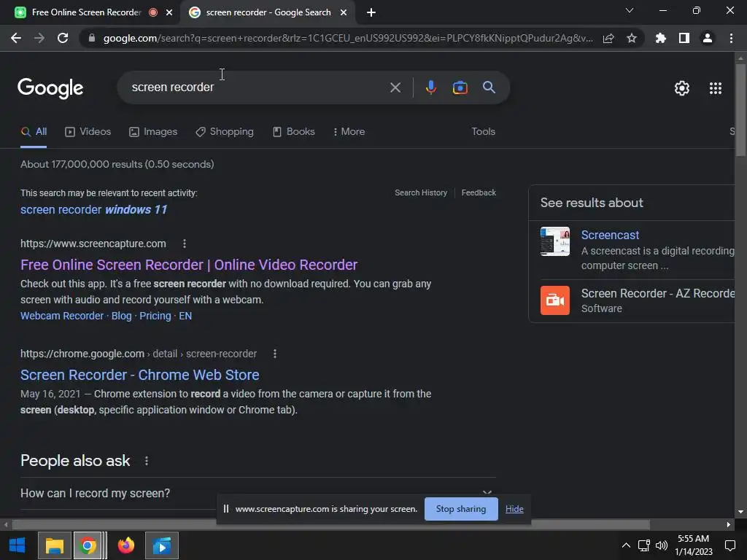Viewport: 747px width, 560px height.
Task: Close the Free Online Screen Recorder tab
Action: tap(169, 13)
